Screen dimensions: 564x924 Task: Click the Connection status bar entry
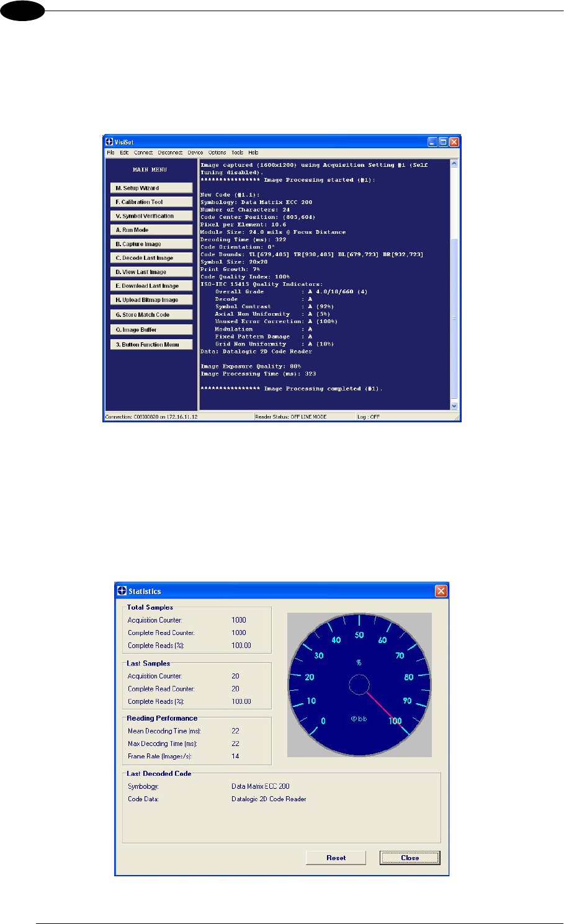point(151,417)
